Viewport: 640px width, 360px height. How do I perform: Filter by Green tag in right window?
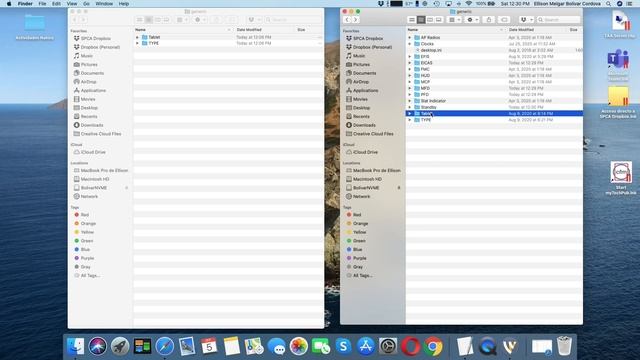click(x=359, y=241)
